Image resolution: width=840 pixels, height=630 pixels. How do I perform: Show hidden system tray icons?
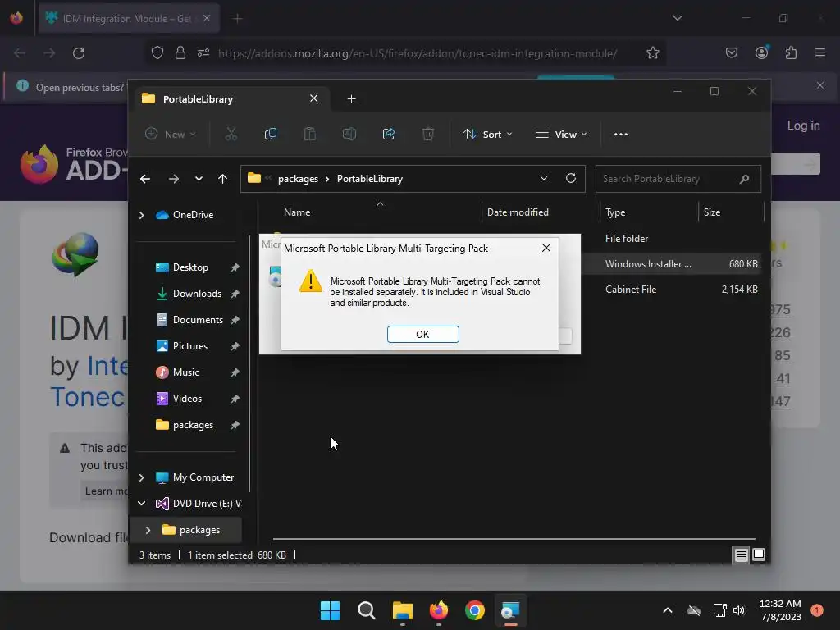click(x=668, y=610)
